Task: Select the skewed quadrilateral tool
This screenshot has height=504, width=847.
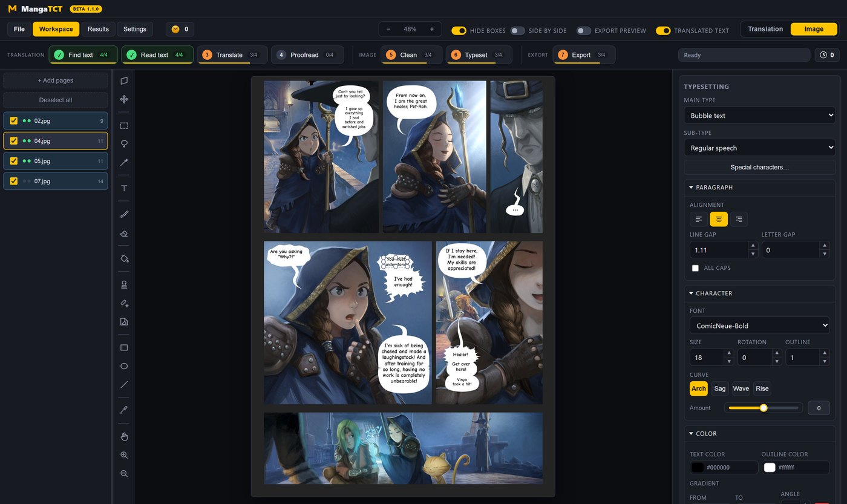Action: tap(124, 80)
